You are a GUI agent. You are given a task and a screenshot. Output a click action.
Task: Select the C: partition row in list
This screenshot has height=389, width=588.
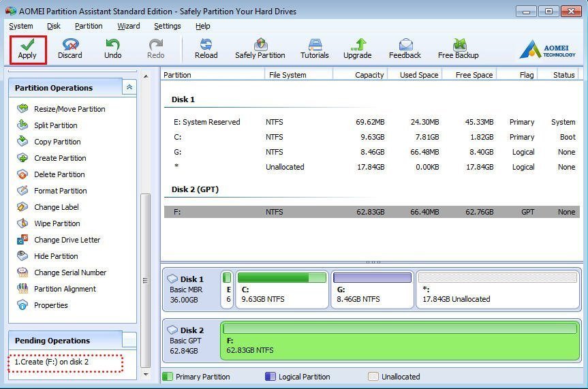click(x=371, y=137)
